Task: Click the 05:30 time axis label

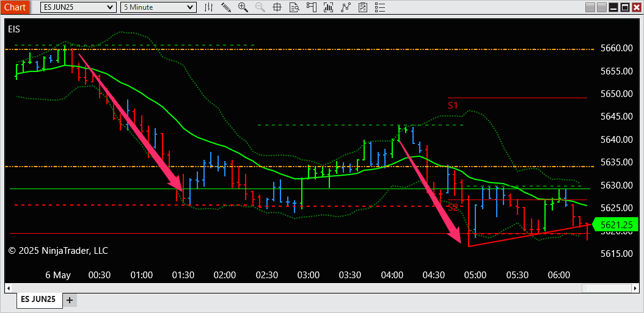Action: (517, 275)
